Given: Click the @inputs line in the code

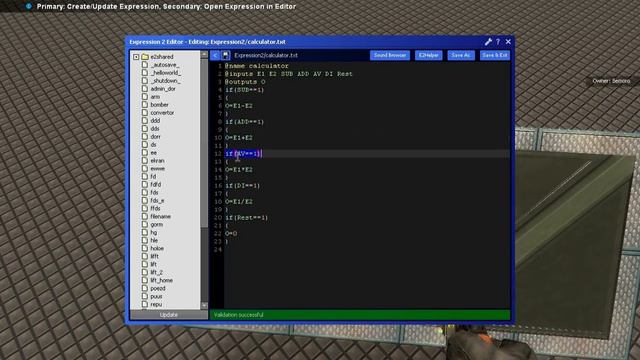Looking at the screenshot, I should coord(289,74).
